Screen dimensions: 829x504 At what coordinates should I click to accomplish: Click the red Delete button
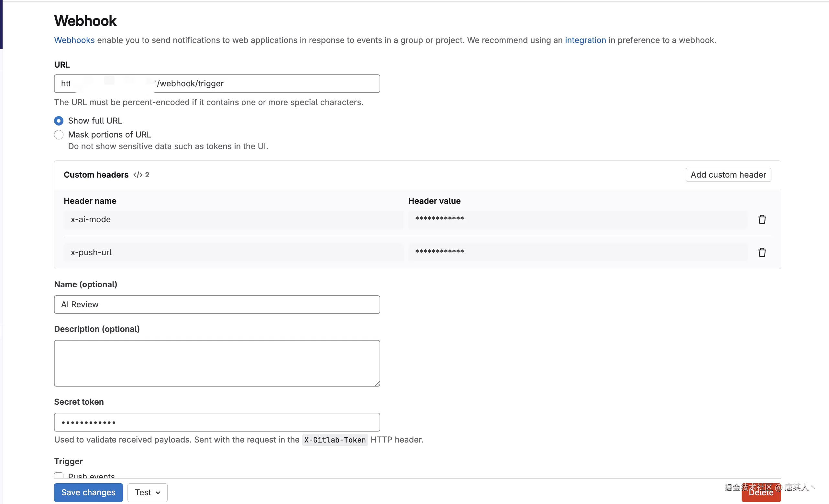click(x=761, y=495)
